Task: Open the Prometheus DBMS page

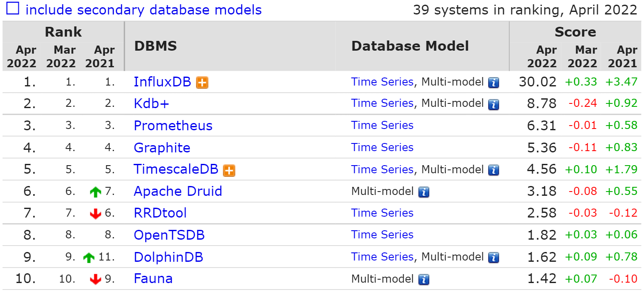Action: coord(172,126)
